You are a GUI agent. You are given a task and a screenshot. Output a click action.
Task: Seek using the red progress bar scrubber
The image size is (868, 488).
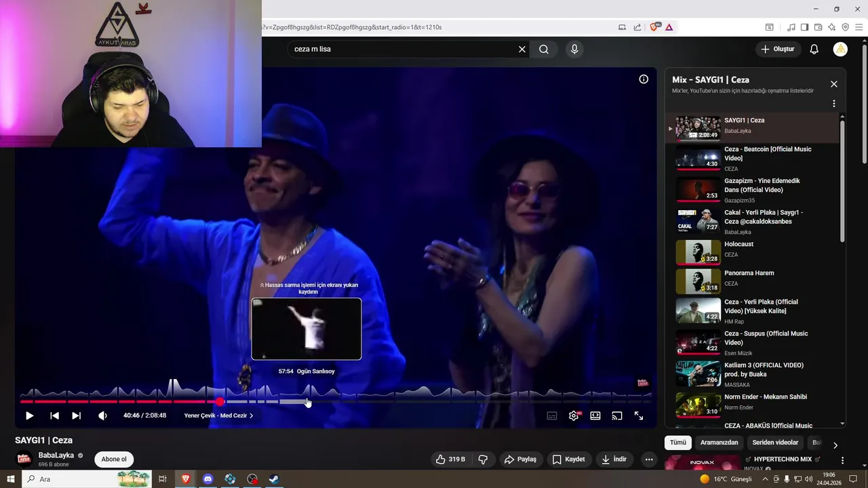220,402
